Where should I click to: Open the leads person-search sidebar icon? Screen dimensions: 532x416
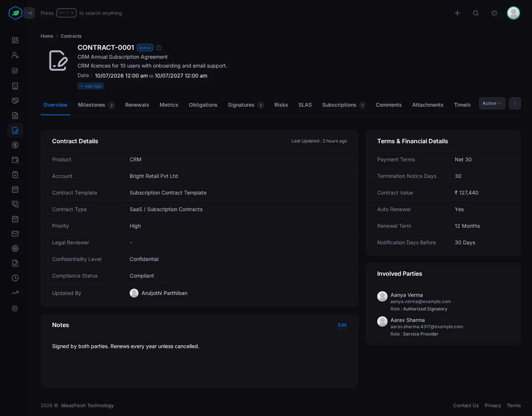click(15, 55)
